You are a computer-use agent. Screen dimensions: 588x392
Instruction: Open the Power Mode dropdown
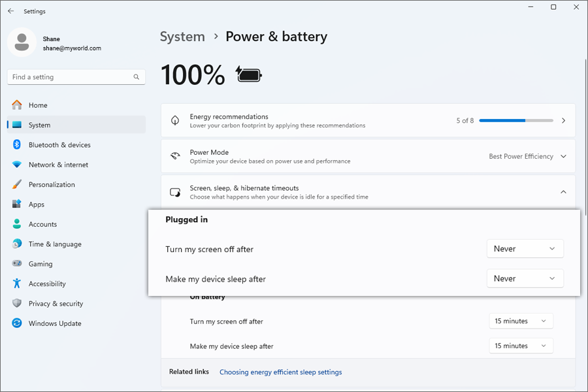[x=527, y=157]
